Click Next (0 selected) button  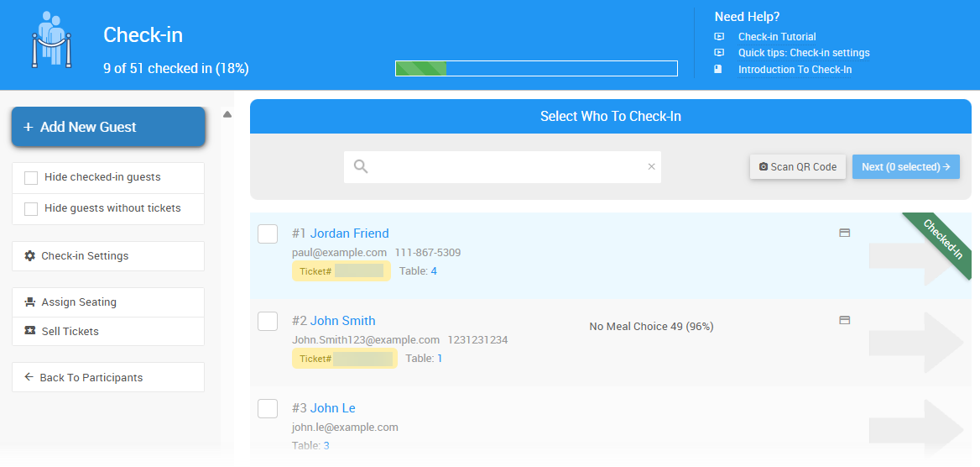coord(905,167)
